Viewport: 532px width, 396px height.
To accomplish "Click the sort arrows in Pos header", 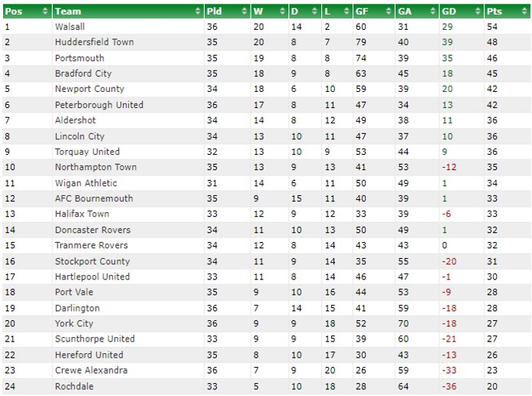I will [45, 11].
